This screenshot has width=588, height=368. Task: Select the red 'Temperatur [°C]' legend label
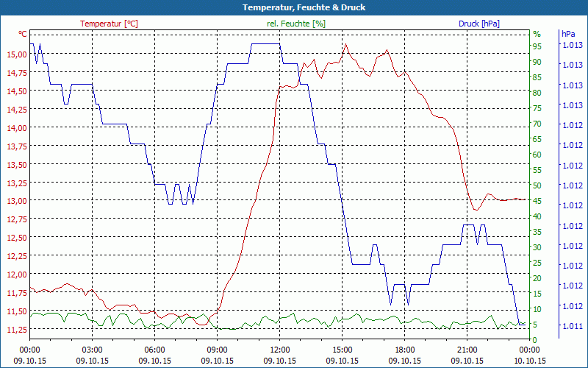point(109,24)
